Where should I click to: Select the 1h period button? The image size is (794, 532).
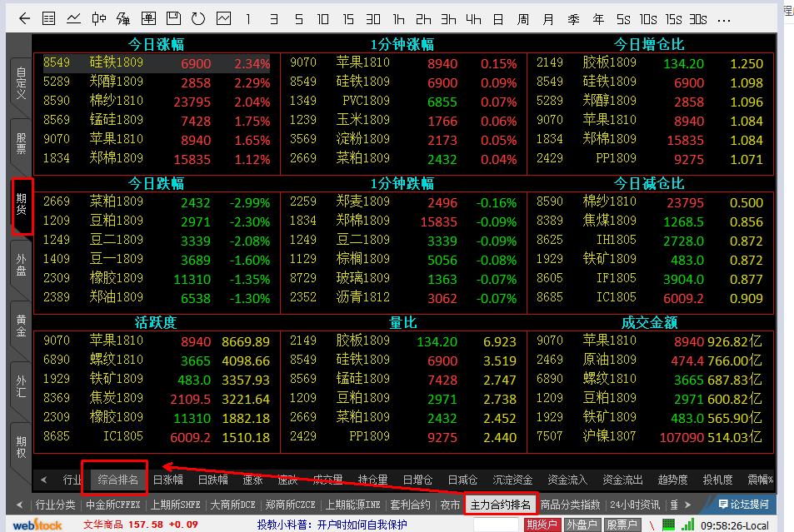(x=399, y=18)
